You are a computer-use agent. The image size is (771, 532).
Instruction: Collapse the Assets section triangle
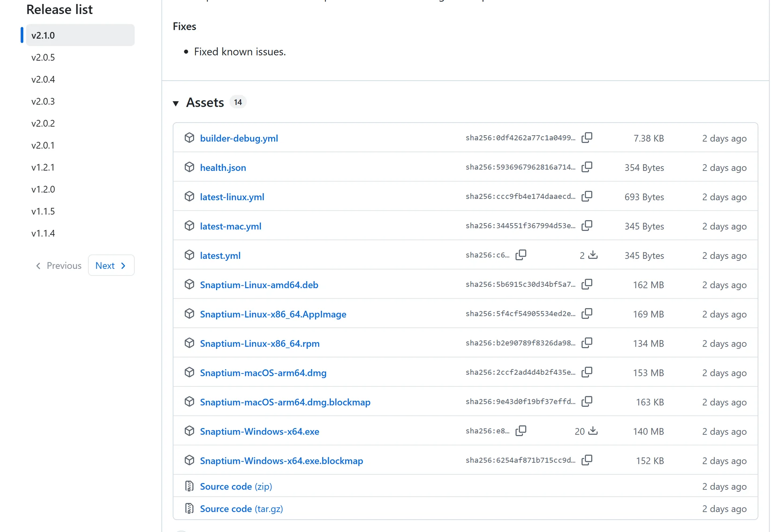(x=175, y=103)
